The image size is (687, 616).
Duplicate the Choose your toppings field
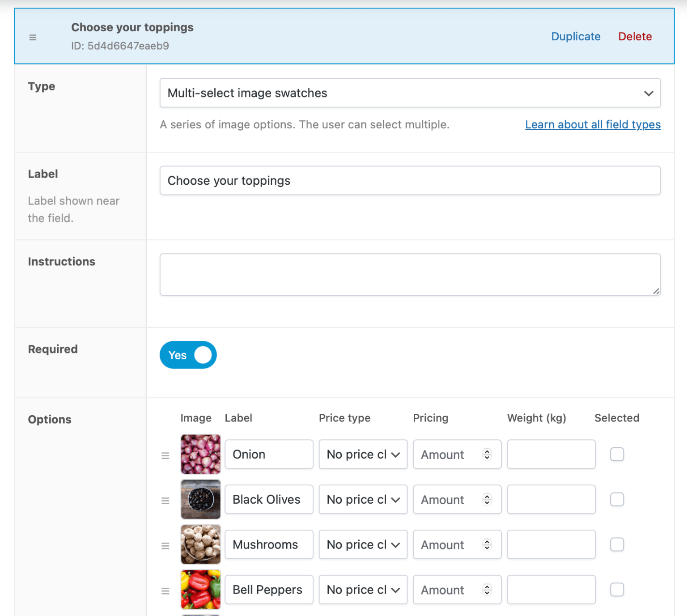pyautogui.click(x=576, y=37)
